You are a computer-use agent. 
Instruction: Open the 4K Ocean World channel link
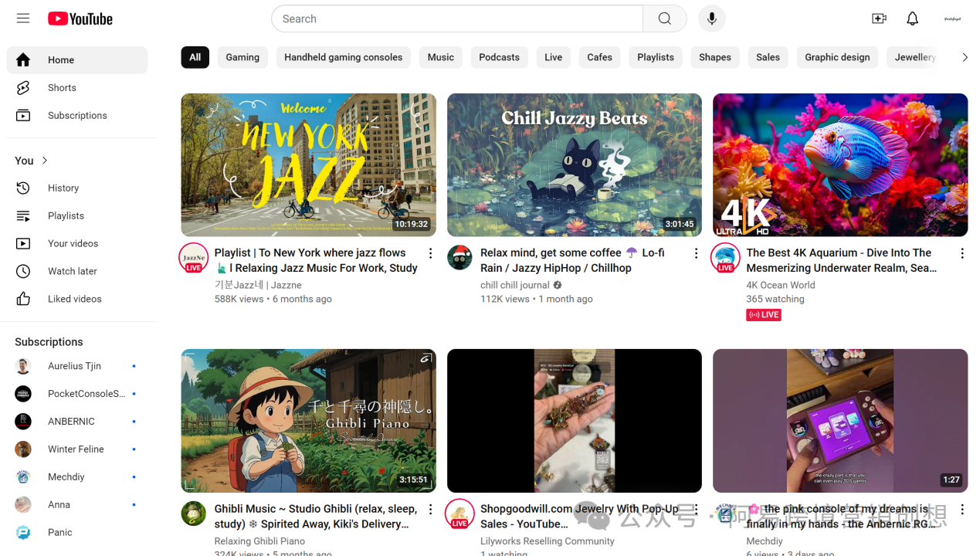(780, 285)
